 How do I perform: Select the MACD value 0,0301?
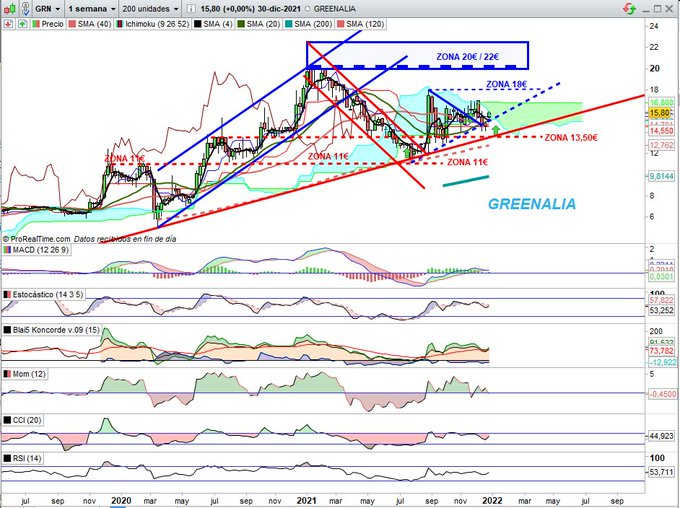click(x=662, y=276)
